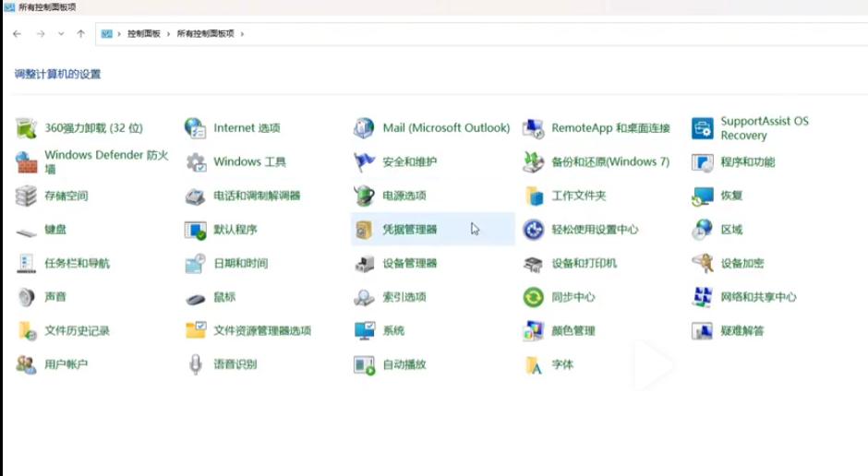The height and width of the screenshot is (476, 868).
Task: Open the 系统 monitor icon
Action: click(x=364, y=330)
